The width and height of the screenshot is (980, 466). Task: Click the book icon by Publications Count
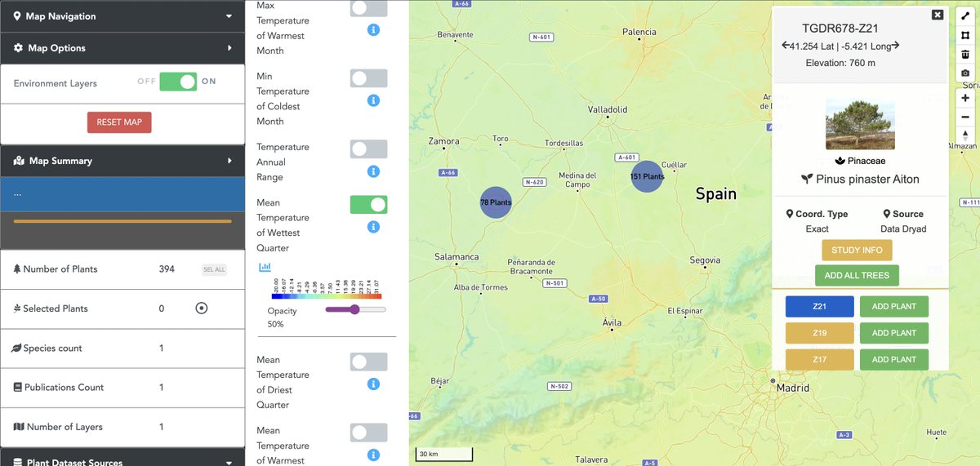[x=18, y=388]
